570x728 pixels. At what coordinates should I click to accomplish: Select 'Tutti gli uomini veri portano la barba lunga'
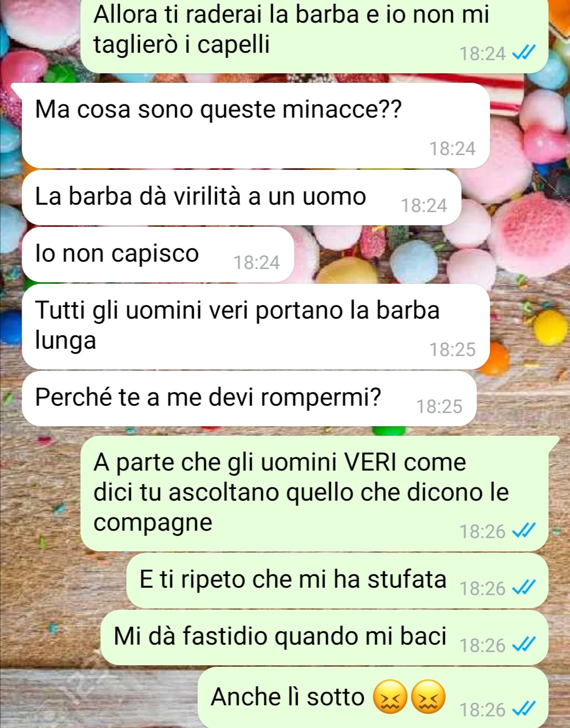[255, 327]
